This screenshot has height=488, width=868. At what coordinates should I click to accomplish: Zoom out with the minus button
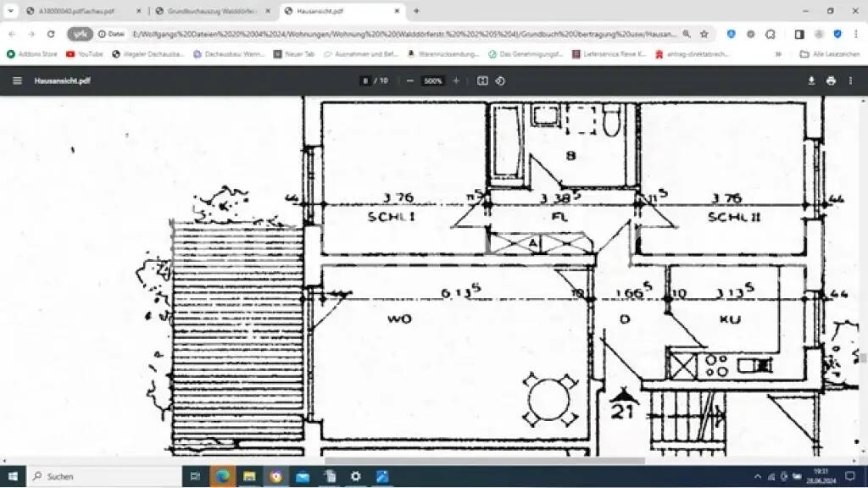coord(409,80)
